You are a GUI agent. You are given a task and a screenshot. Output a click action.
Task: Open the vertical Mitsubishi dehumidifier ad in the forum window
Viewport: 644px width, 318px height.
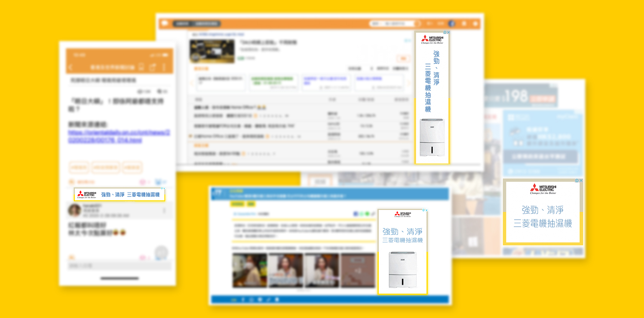click(432, 98)
